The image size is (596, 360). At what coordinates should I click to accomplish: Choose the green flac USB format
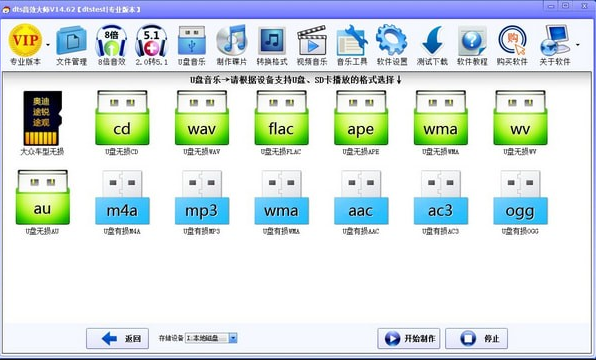point(281,118)
